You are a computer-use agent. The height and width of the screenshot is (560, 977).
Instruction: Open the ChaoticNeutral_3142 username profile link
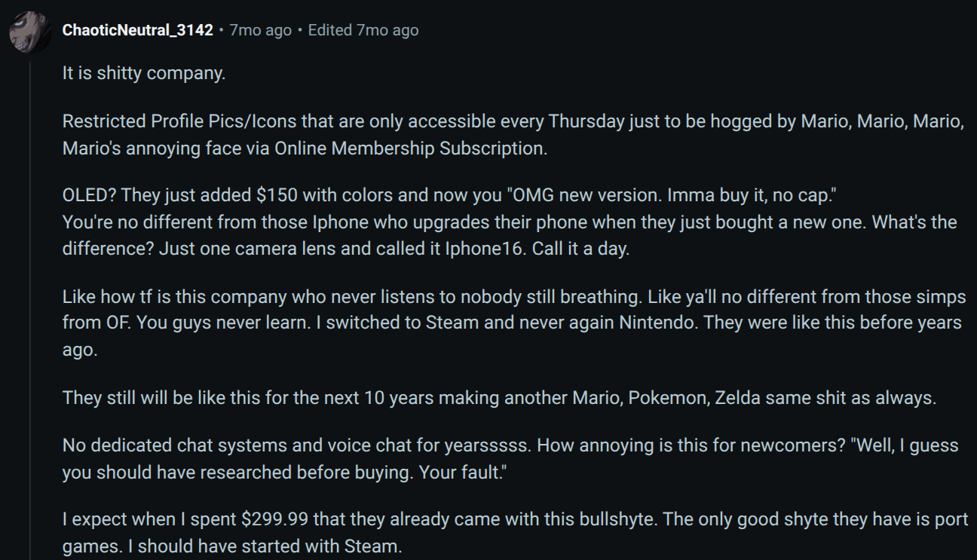point(137,30)
